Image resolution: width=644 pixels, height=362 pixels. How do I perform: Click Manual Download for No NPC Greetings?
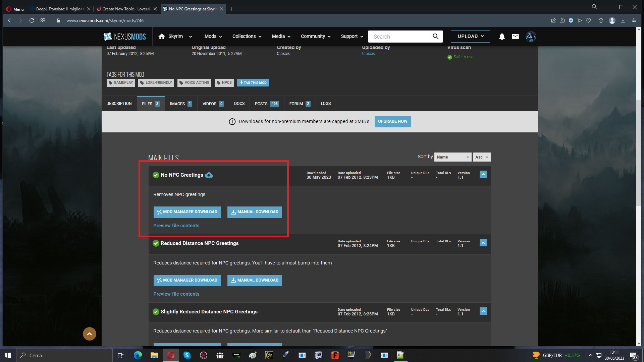[x=254, y=212]
